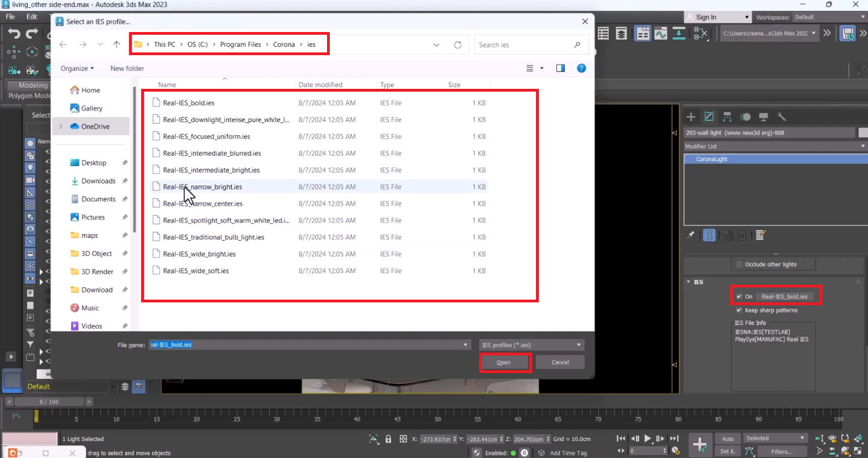Open the Workspaces Default dropdown
This screenshot has width=868, height=458.
click(829, 18)
